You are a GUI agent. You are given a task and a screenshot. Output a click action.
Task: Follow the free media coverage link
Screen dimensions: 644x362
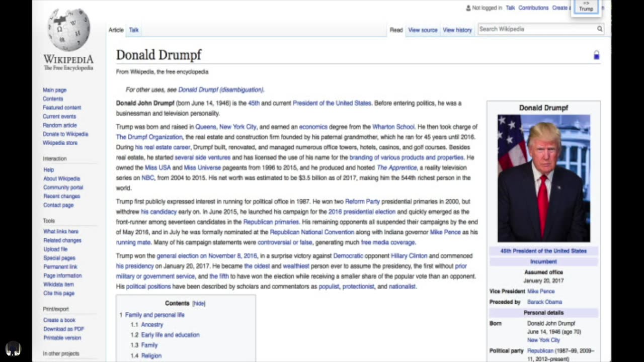(x=388, y=242)
